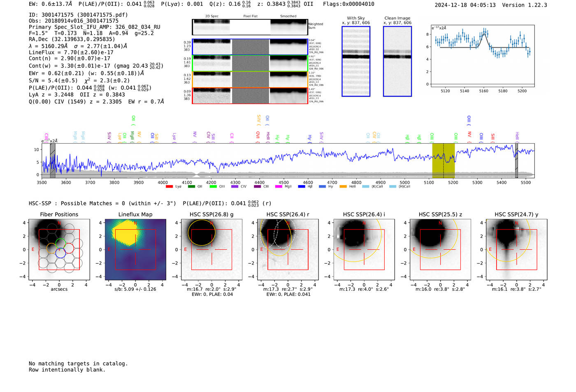Image resolution: width=576 pixels, height=392 pixels.
Task: Select the Weighted Sum 2D spectrum row
Action: pos(250,27)
